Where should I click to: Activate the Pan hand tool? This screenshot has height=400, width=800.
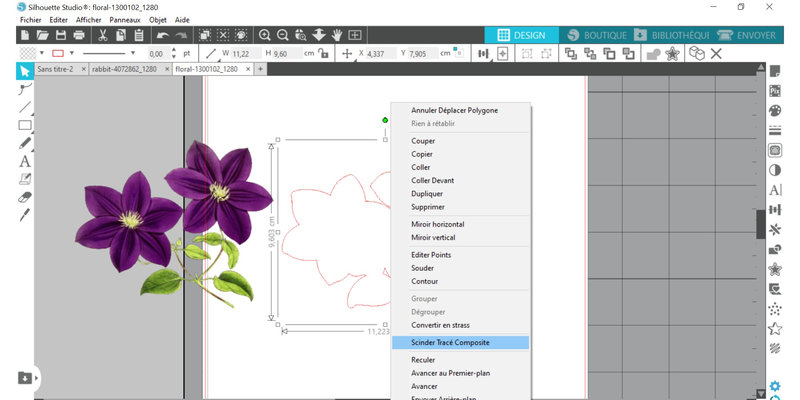click(x=335, y=35)
